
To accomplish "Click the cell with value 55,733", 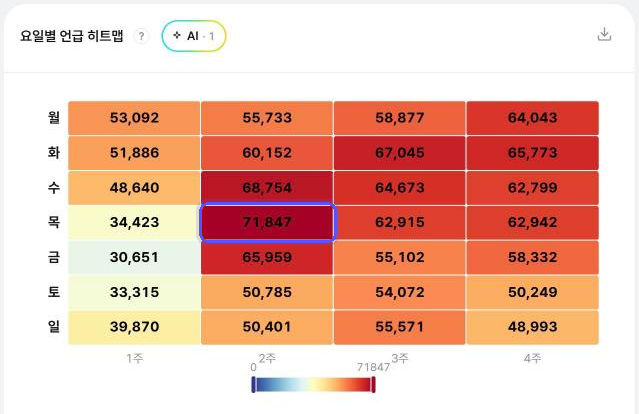I will [267, 118].
